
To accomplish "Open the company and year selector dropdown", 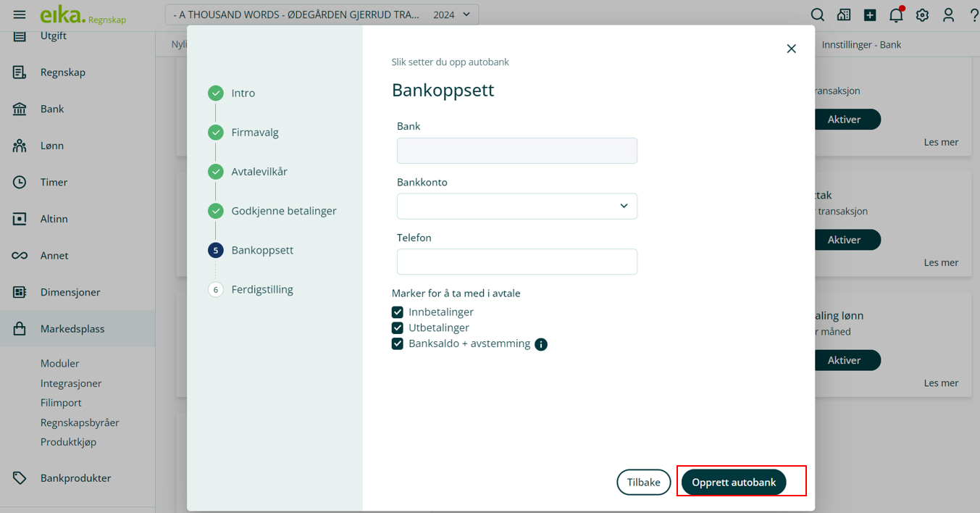I will click(322, 14).
